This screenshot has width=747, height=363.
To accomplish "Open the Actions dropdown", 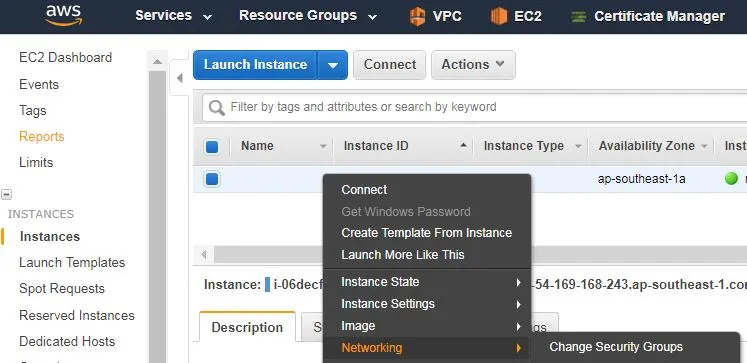I will point(473,65).
